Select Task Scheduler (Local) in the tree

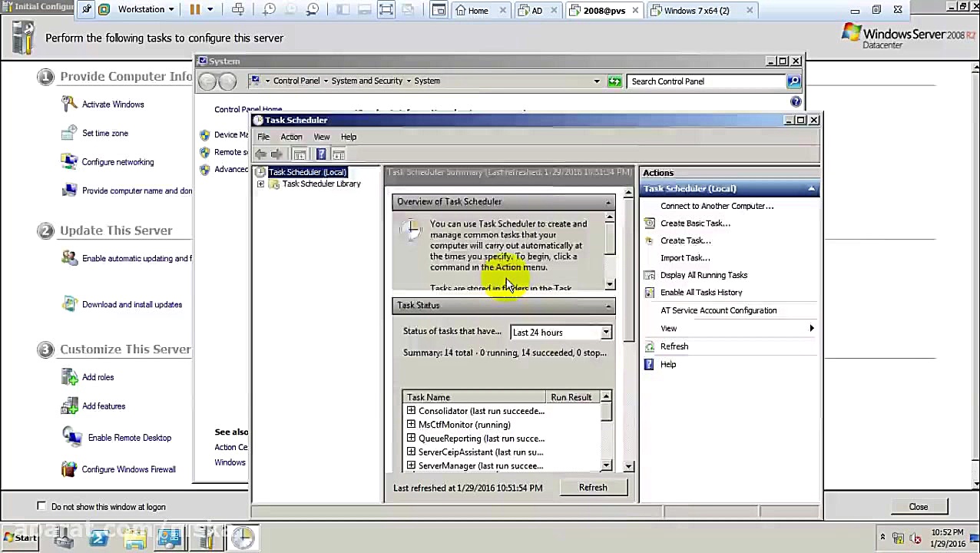[307, 172]
